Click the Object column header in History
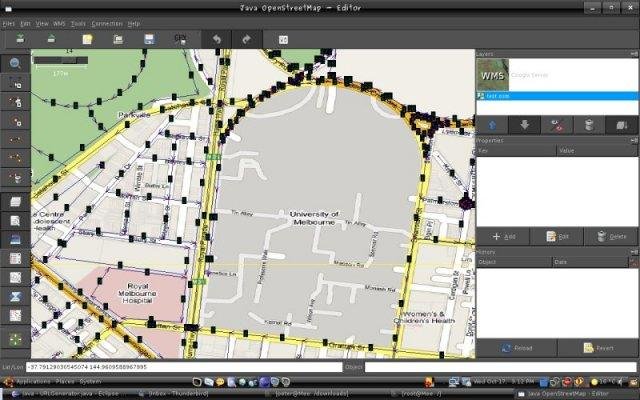The width and height of the screenshot is (640, 400). pyautogui.click(x=514, y=262)
